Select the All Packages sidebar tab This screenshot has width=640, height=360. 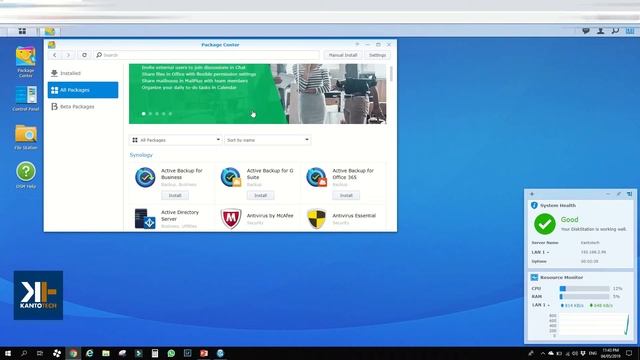(x=83, y=90)
